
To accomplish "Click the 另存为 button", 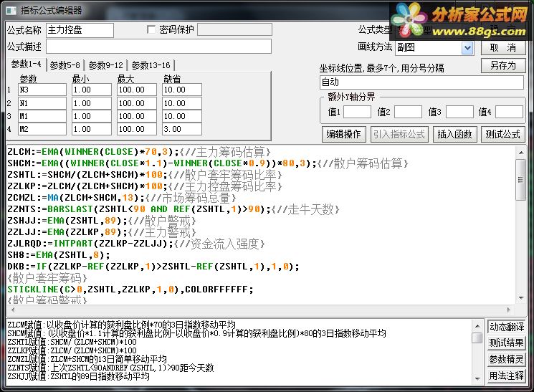I will tap(503, 65).
